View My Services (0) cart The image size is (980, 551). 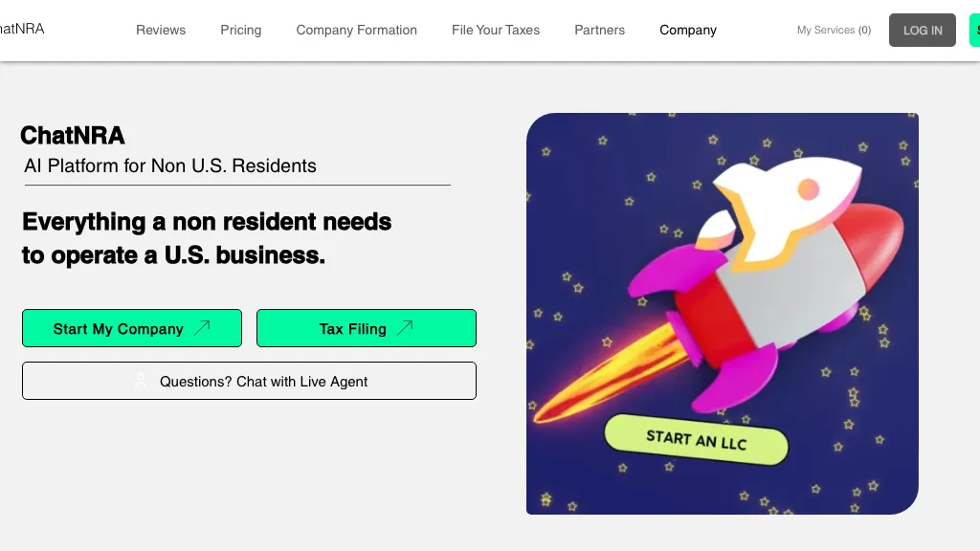click(x=834, y=30)
